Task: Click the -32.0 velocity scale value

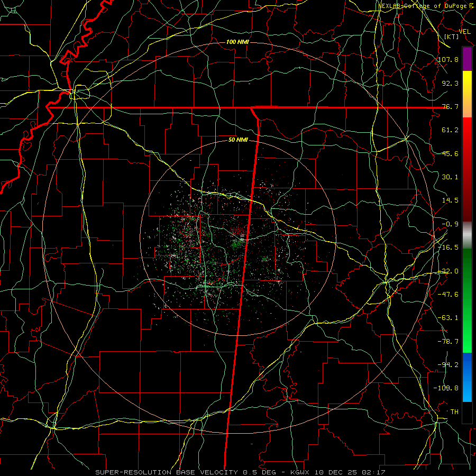Action: (x=448, y=271)
